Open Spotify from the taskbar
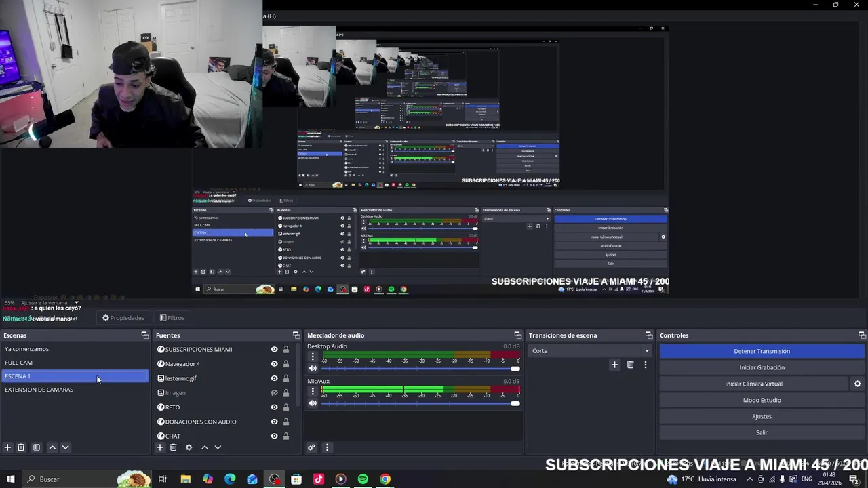The height and width of the screenshot is (488, 868). point(363,479)
